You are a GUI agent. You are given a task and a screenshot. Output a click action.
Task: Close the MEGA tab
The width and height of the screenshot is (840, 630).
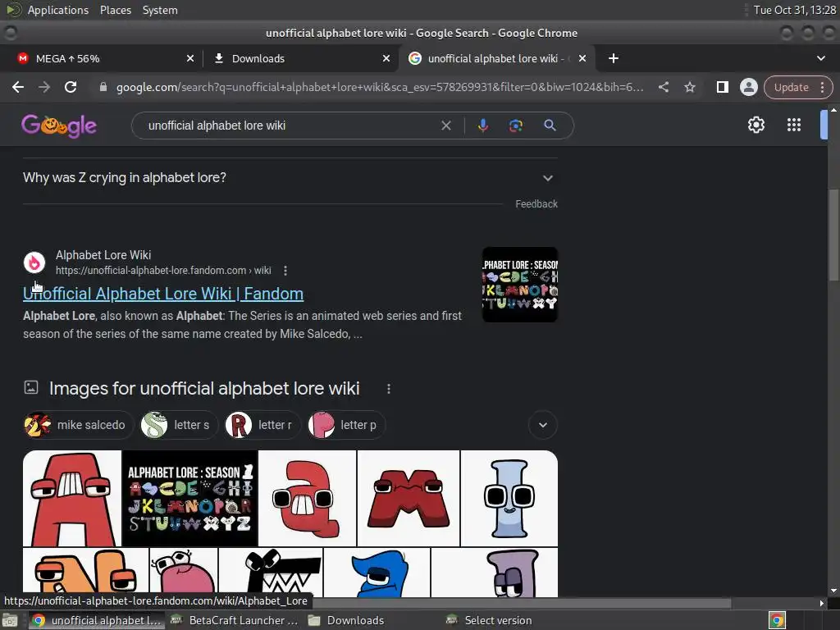pos(190,58)
